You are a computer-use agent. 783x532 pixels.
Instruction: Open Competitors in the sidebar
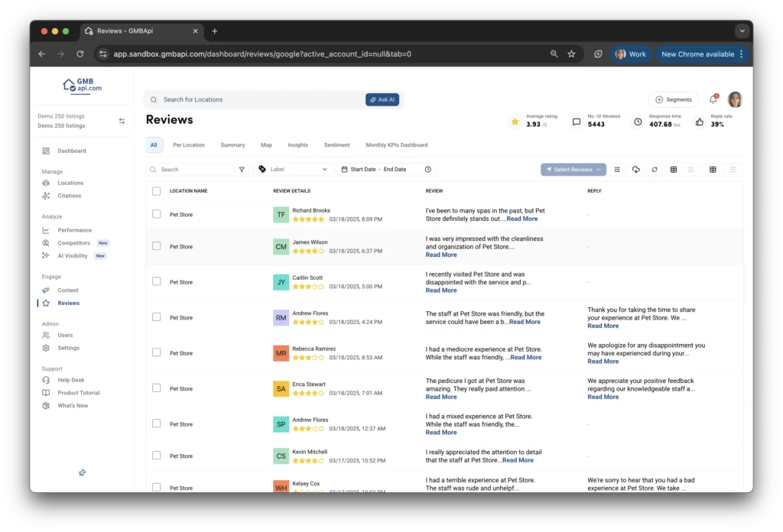click(x=73, y=243)
